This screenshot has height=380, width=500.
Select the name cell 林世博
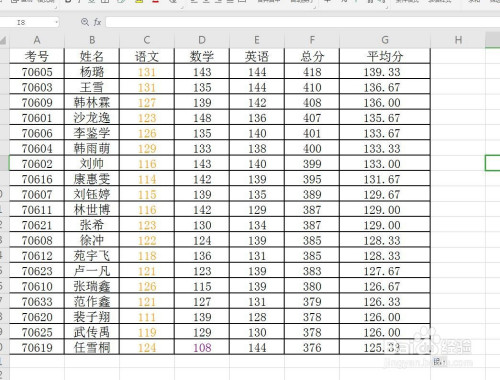tap(92, 210)
